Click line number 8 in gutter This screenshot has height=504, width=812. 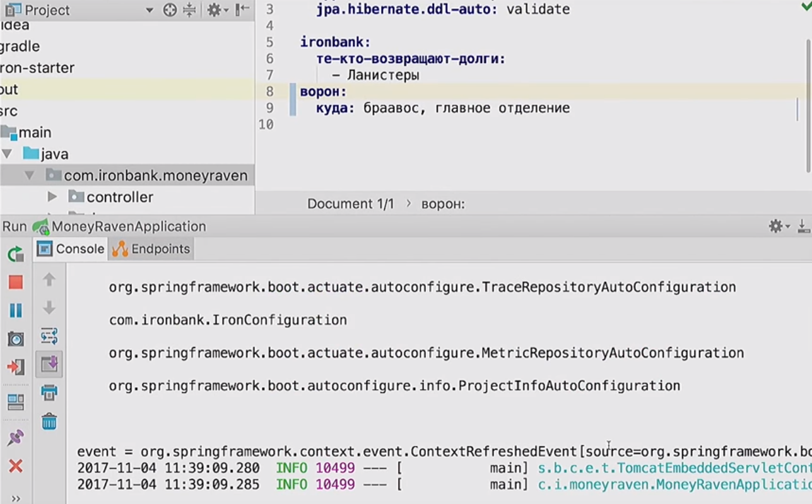click(x=269, y=91)
